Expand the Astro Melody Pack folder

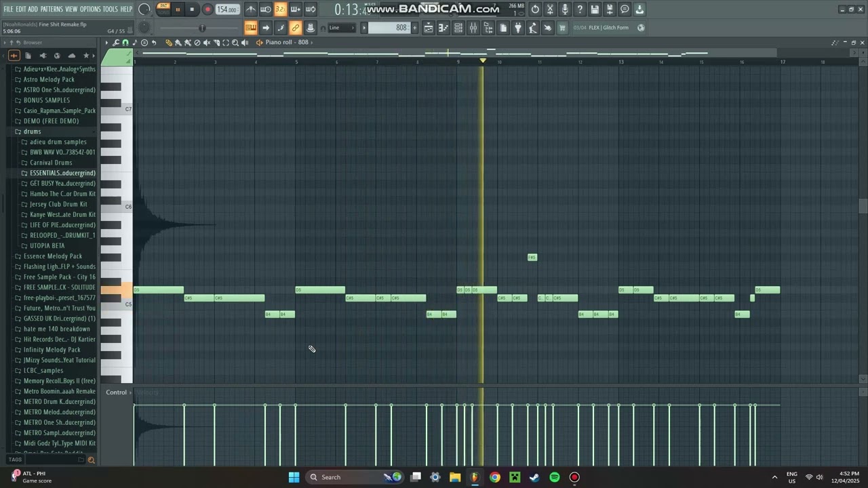[x=49, y=79]
